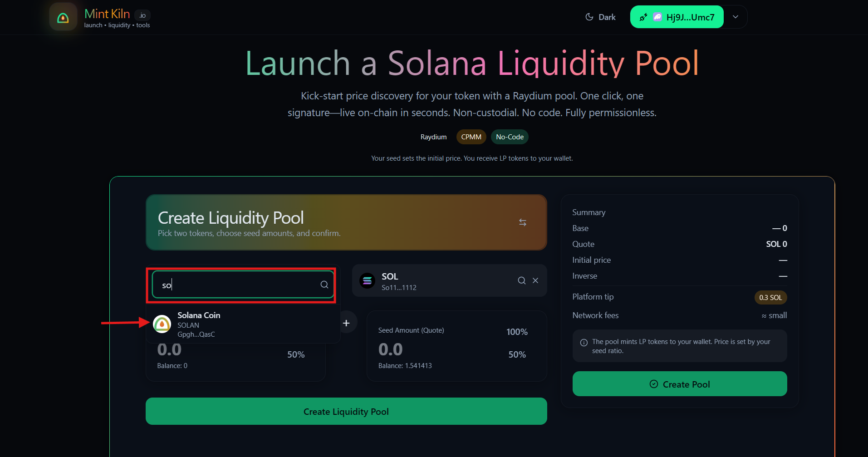Set quote seed amount to 50%
This screenshot has width=868, height=457.
coord(517,355)
